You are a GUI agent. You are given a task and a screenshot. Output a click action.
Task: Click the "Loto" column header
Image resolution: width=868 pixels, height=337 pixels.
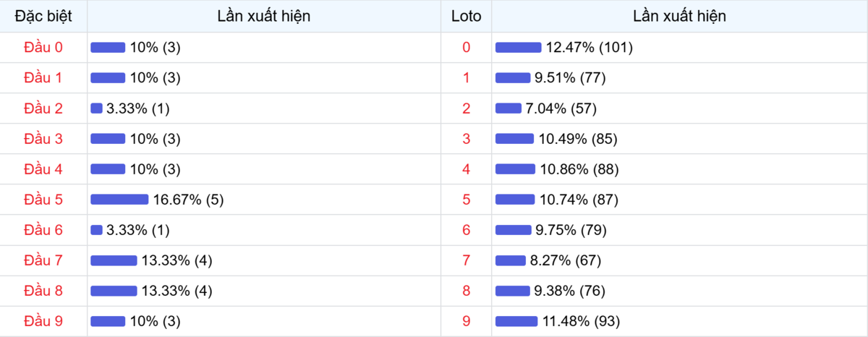click(x=466, y=16)
